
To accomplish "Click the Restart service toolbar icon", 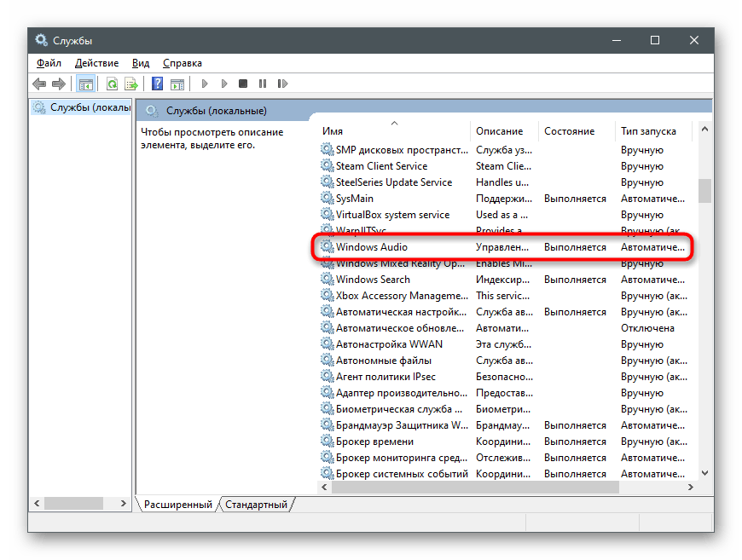I will coord(282,84).
